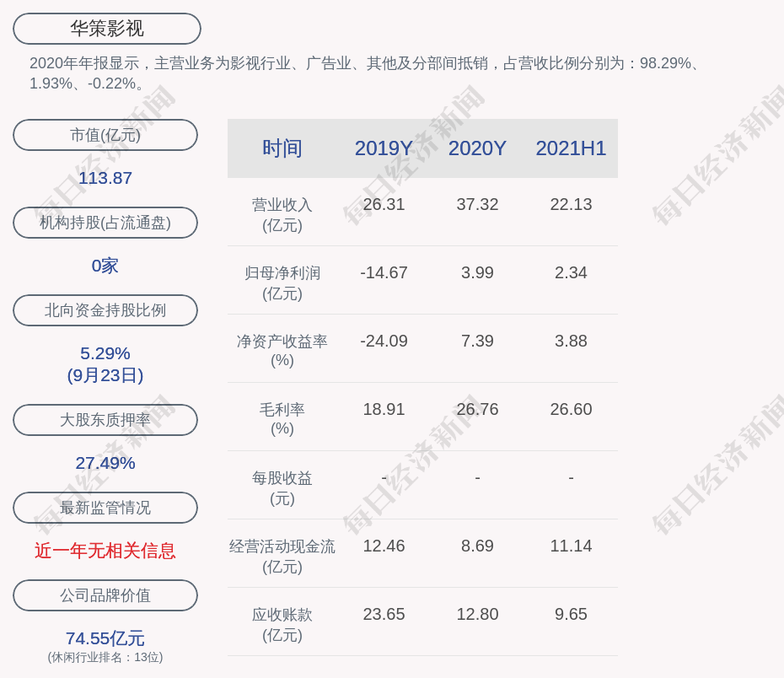
Task: Click the cash flow cell 8.69
Action: (477, 546)
